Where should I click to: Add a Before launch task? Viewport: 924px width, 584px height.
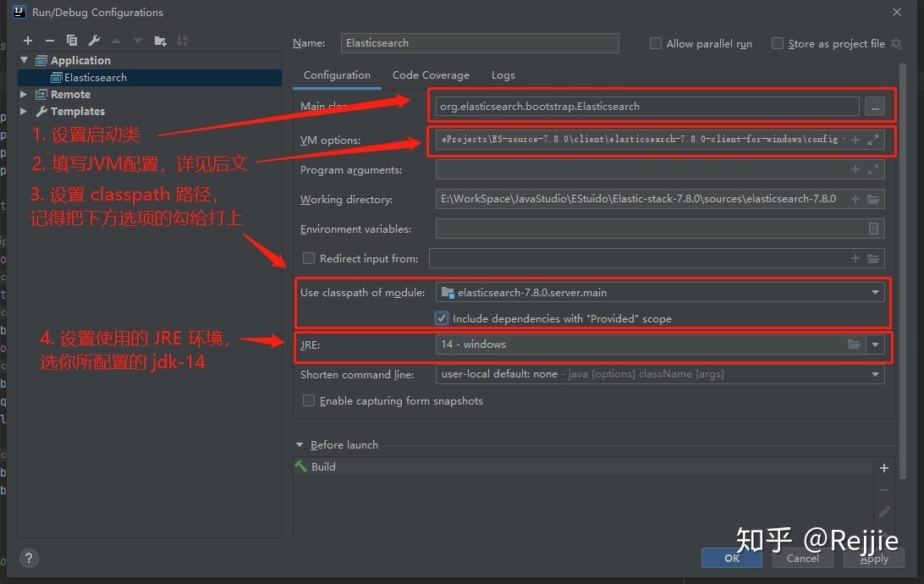[x=884, y=468]
